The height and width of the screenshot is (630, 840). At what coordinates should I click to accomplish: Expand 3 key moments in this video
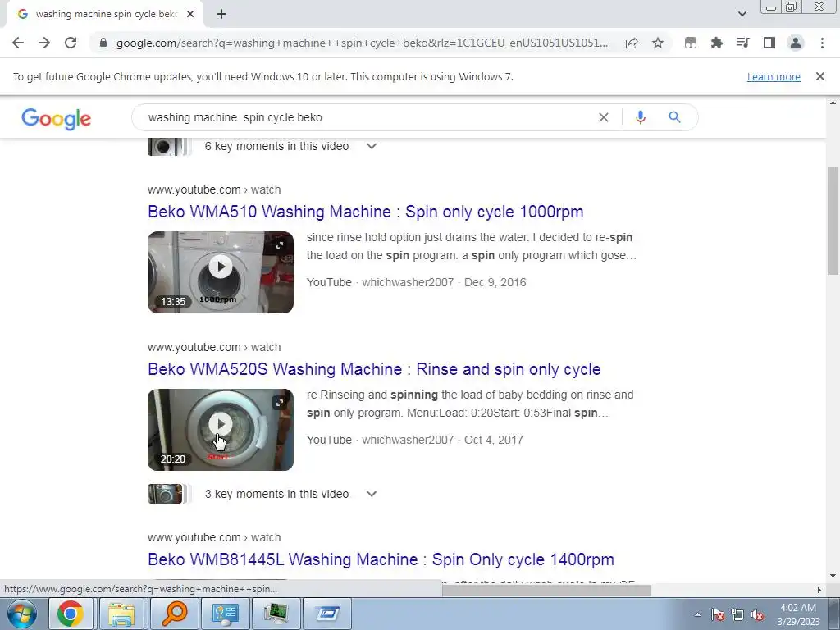[372, 494]
